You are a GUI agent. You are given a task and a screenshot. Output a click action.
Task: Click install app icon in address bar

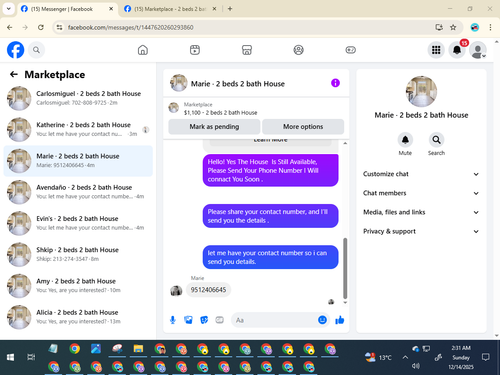point(439,27)
